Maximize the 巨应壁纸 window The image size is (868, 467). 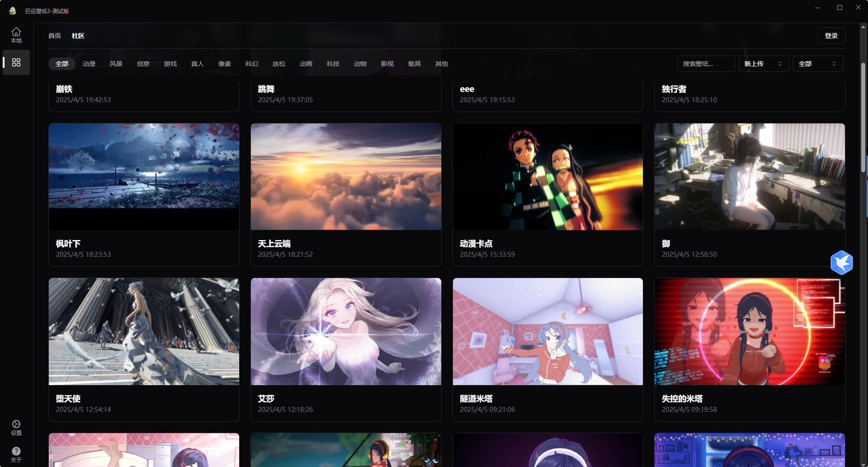(x=840, y=8)
